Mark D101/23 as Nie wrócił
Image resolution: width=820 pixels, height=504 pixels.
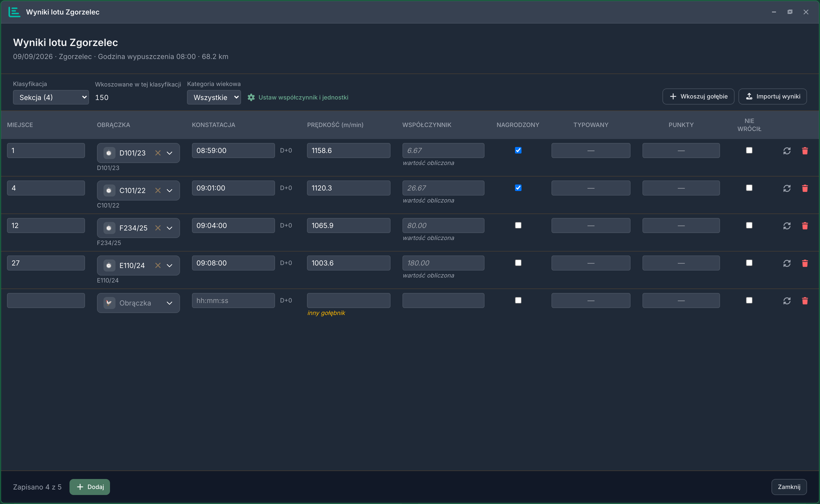pos(749,150)
